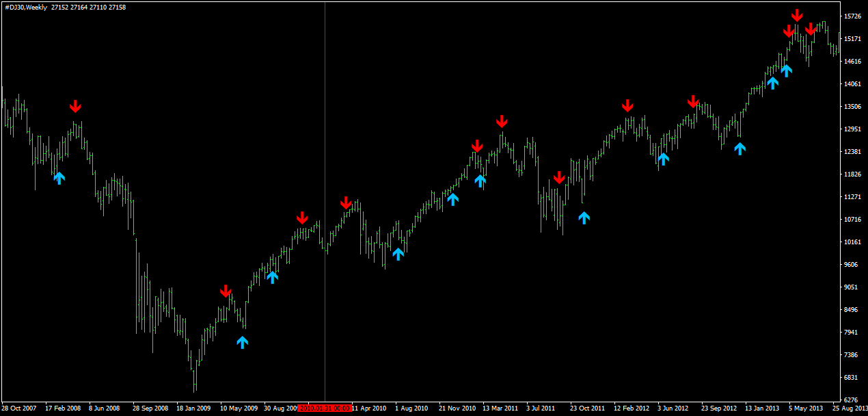
Task: Click the 18 Jan 2009 date on time axis
Action: 193,408
